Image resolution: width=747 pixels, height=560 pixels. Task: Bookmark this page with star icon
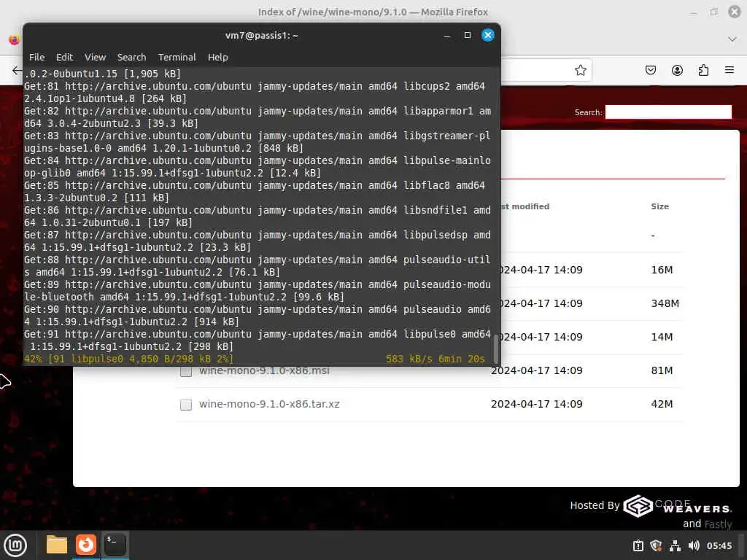tap(580, 71)
